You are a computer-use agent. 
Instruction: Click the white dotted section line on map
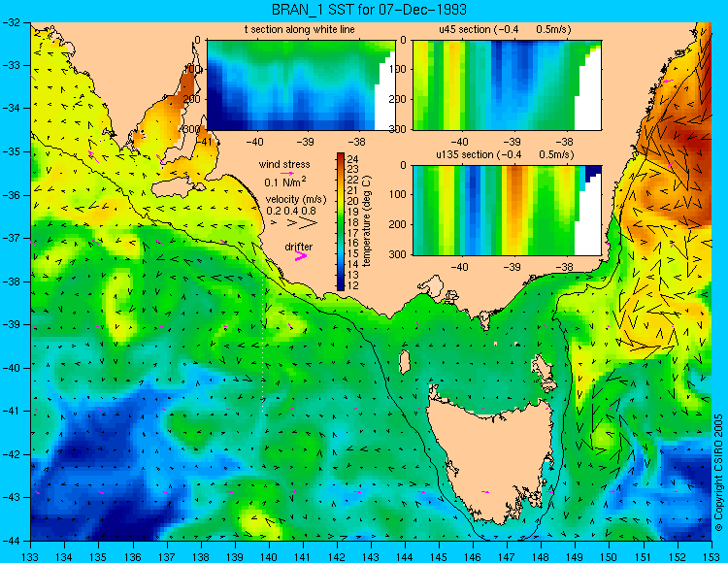click(264, 334)
